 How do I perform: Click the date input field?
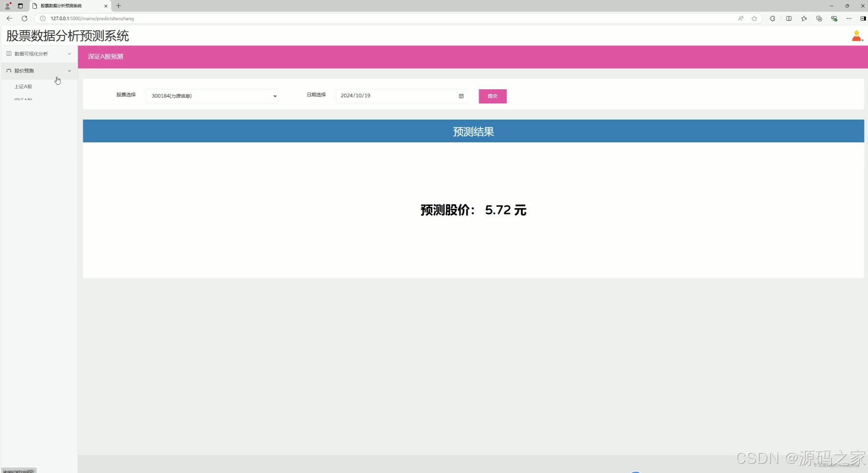coord(395,96)
